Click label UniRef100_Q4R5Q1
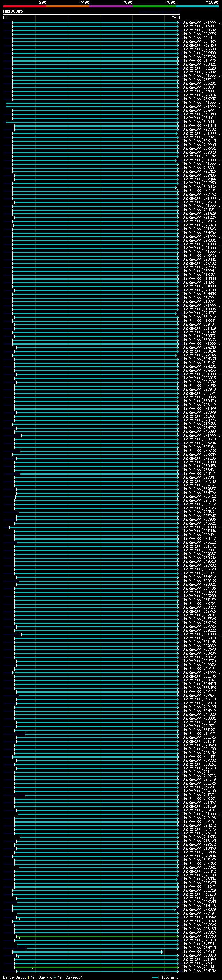The width and height of the screenshot is (222, 980). (x=199, y=951)
